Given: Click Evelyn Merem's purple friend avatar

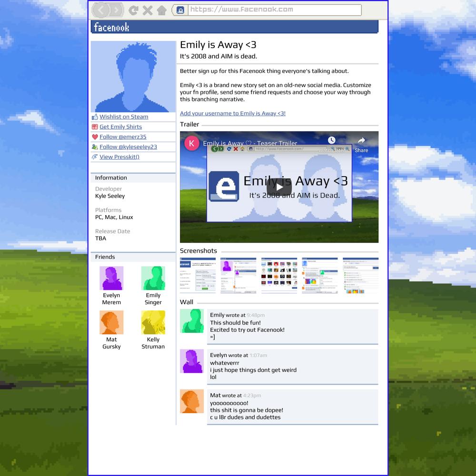Looking at the screenshot, I should (x=111, y=278).
